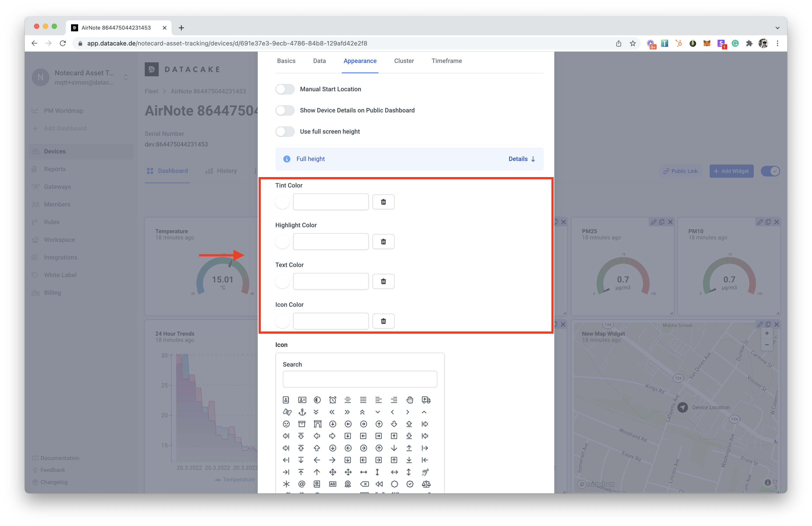Pick the angry face icon
Screen dimensions: 812x526
point(286,424)
